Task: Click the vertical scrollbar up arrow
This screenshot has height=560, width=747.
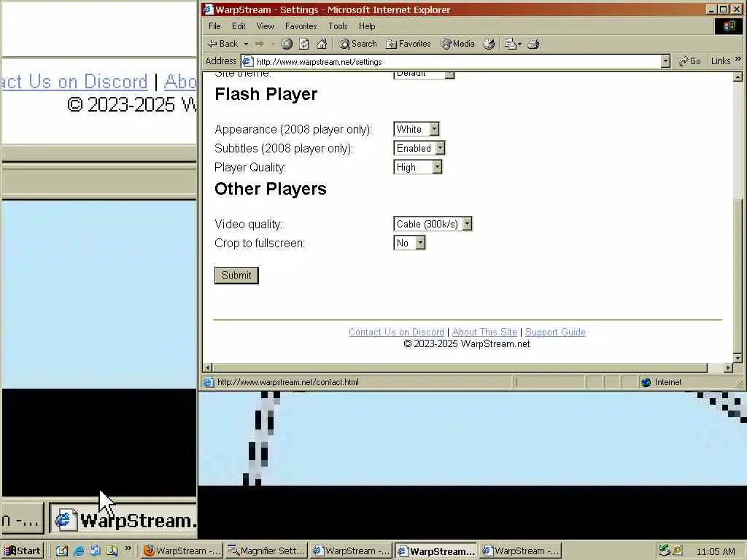Action: (x=738, y=76)
